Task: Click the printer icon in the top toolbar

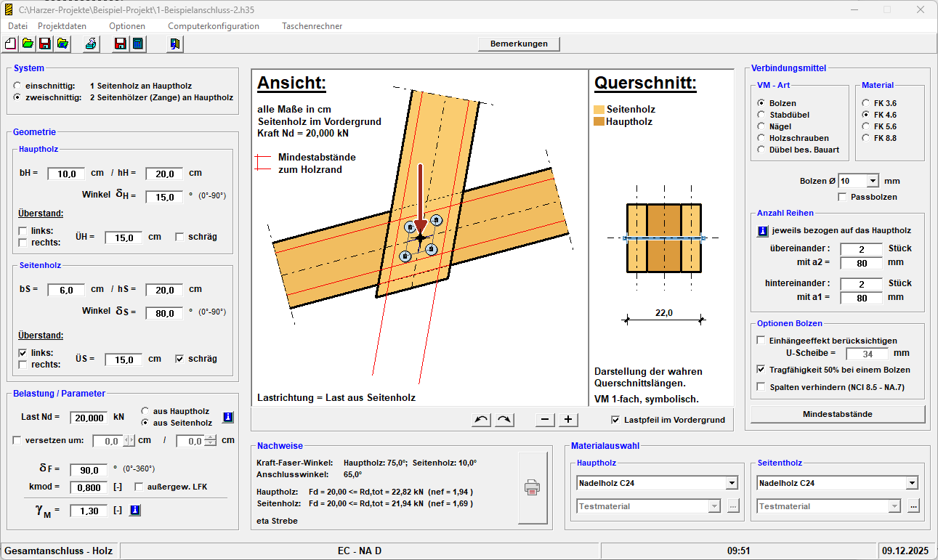Action: pyautogui.click(x=91, y=44)
